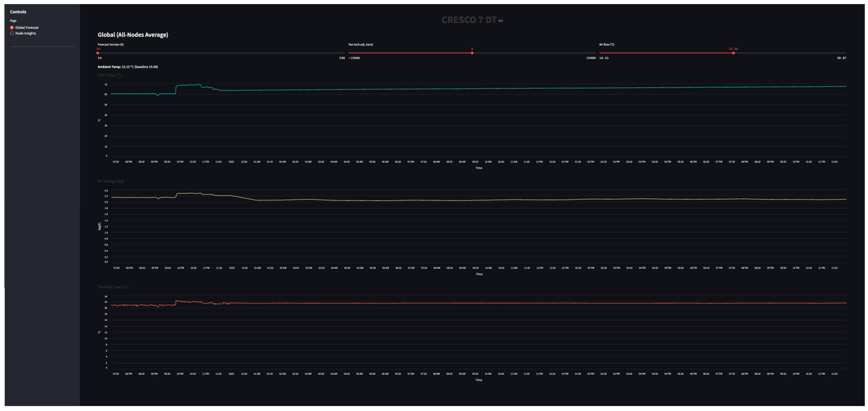Click Air flow slider track at 30.87 end
Image resolution: width=868 pixels, height=411 pixels.
pos(845,53)
